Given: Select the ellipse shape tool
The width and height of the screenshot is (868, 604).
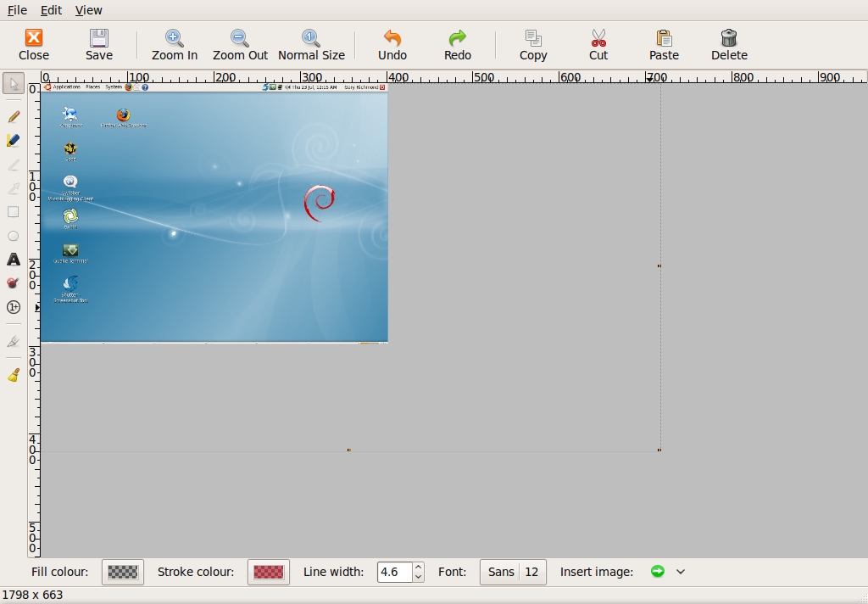Looking at the screenshot, I should [x=14, y=236].
